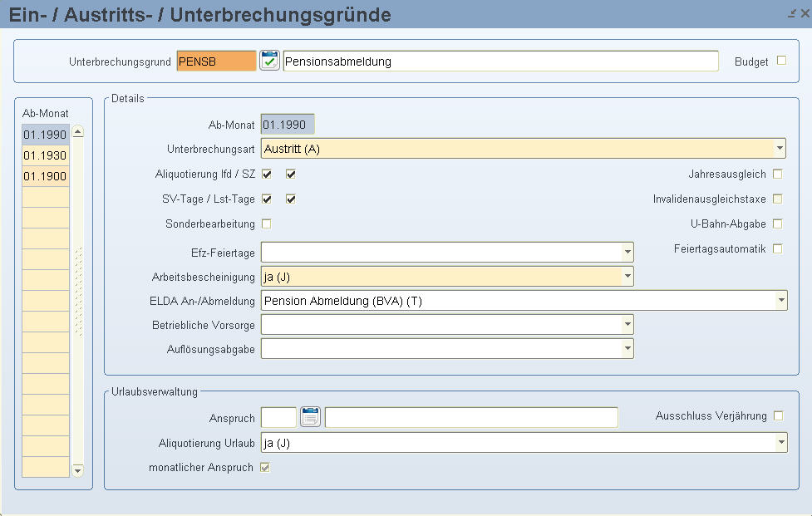Click the pin/restore icon in title bar
Viewport: 812px width, 516px height.
[792, 13]
